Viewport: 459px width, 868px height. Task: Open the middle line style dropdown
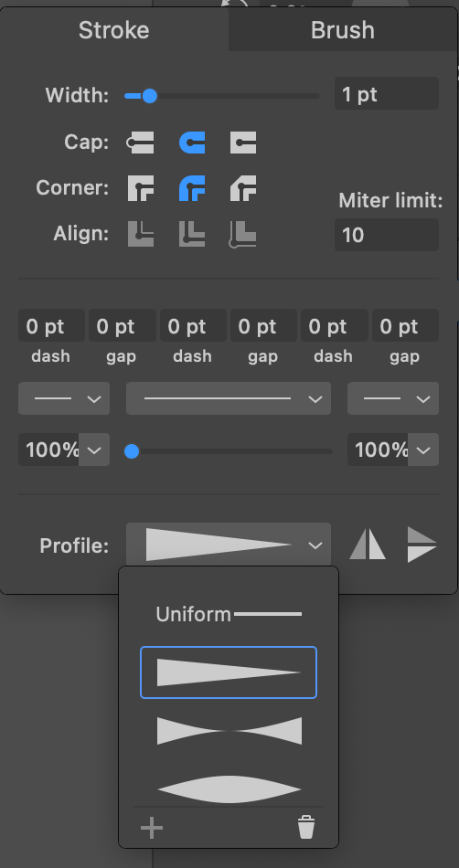coord(228,398)
